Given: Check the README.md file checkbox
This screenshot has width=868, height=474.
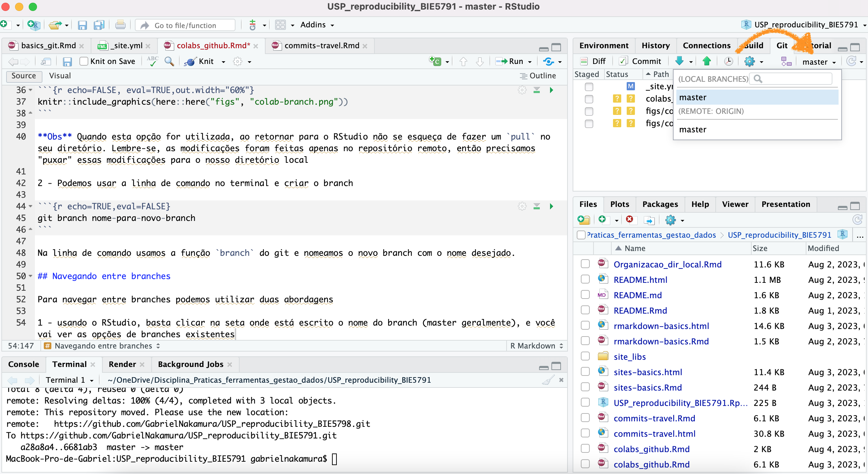Looking at the screenshot, I should click(x=585, y=295).
